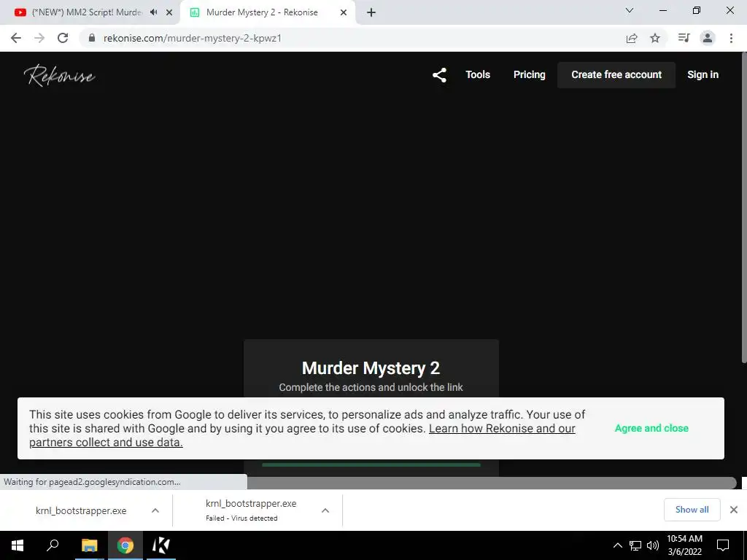Close the YouTube MM2 Script tab
Image resolution: width=747 pixels, height=560 pixels.
pos(169,12)
